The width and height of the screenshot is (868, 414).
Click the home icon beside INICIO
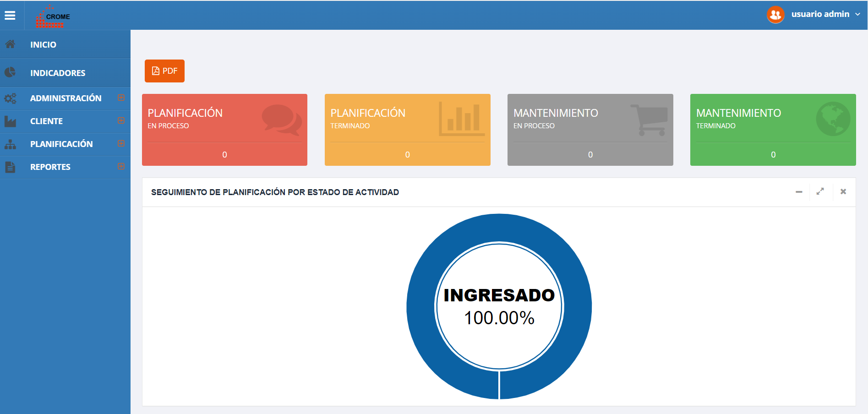(x=10, y=44)
